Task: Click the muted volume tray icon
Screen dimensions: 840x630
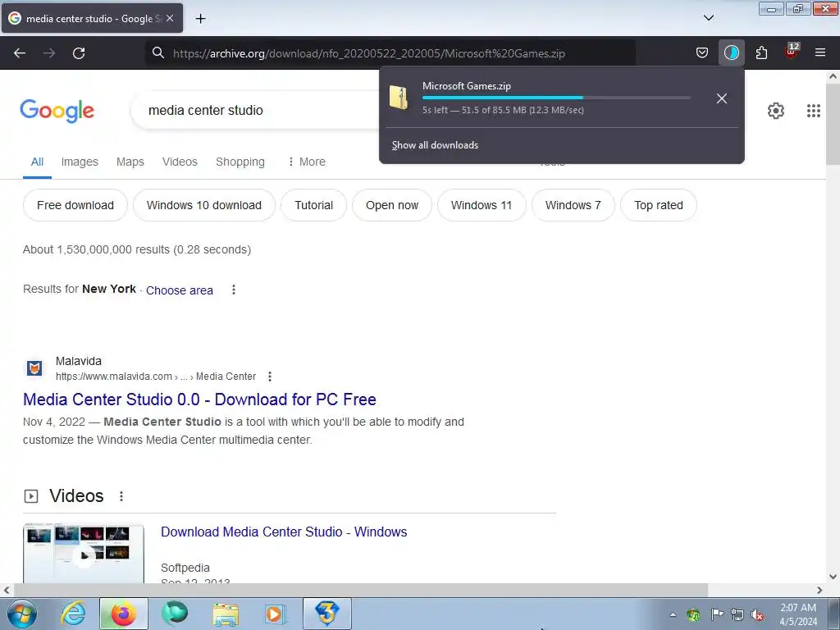Action: click(x=757, y=614)
